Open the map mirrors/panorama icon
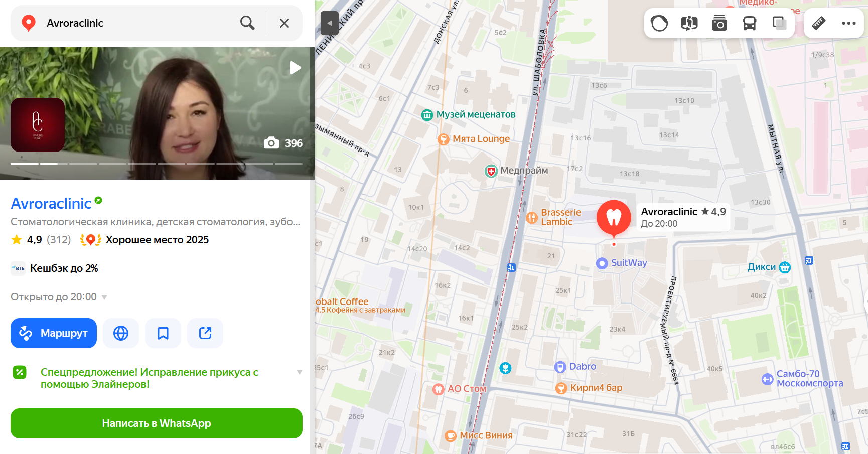Image resolution: width=868 pixels, height=454 pixels. coord(689,23)
